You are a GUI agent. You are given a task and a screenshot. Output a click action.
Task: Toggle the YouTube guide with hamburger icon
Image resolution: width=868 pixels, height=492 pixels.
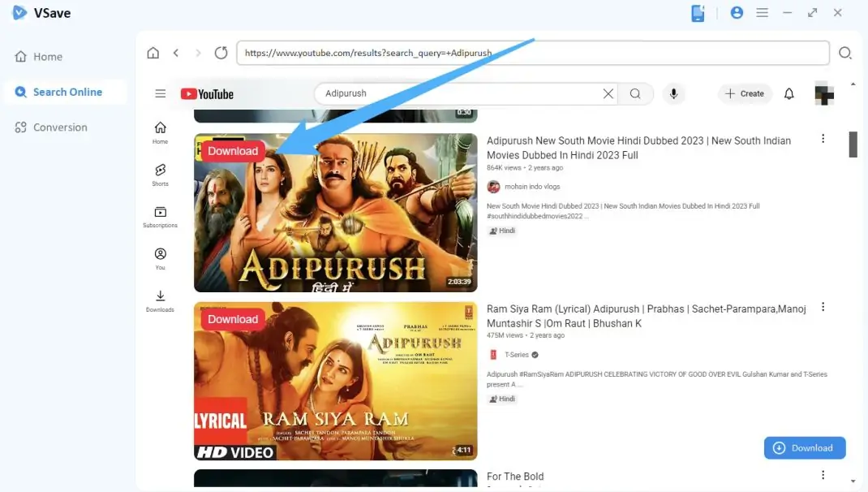coord(160,93)
